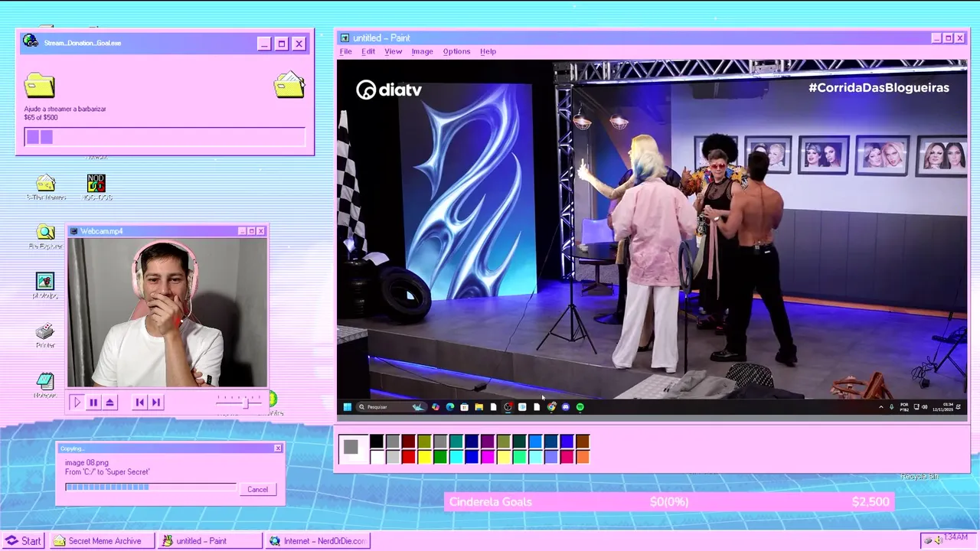The image size is (980, 551).
Task: Open Discord icon in the streamed taskbar
Action: tap(566, 407)
